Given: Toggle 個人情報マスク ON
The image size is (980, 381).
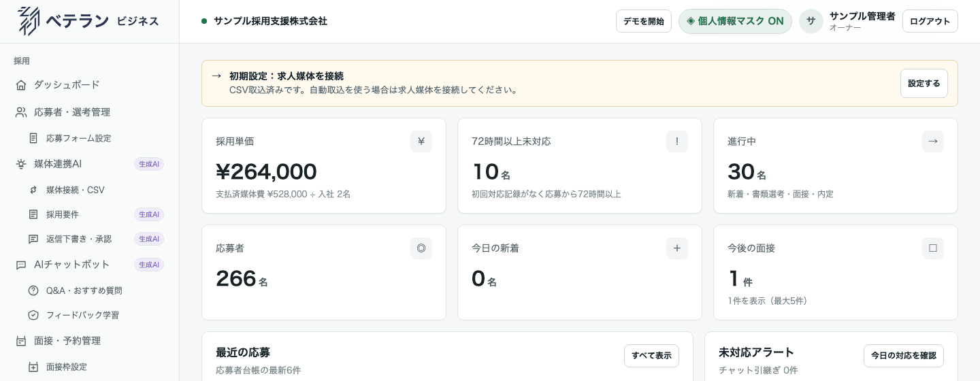Looking at the screenshot, I should coord(735,21).
